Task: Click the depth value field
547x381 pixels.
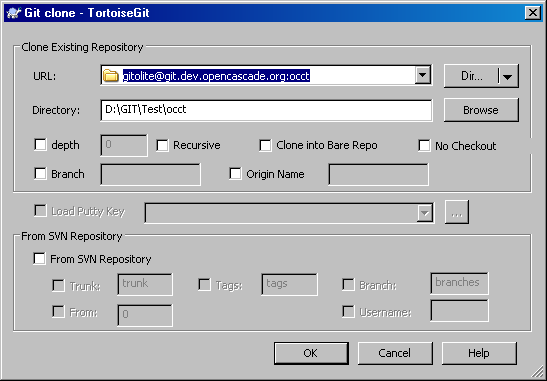Action: (124, 145)
